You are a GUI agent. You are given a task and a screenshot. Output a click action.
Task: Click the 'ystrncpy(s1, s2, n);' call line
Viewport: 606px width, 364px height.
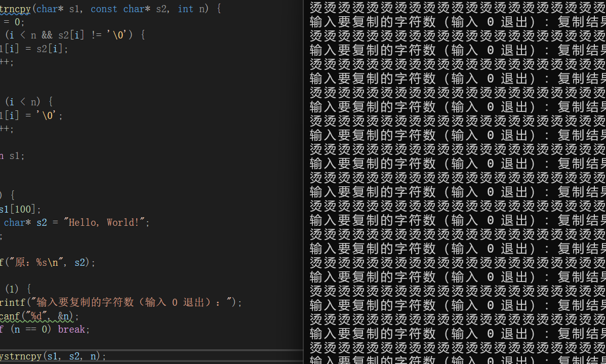tap(53, 356)
